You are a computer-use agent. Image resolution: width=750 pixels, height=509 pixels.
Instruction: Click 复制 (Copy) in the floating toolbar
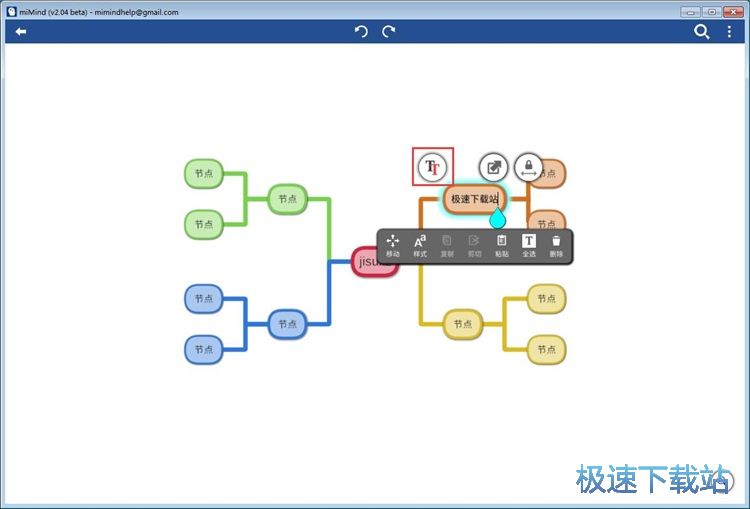[x=447, y=246]
